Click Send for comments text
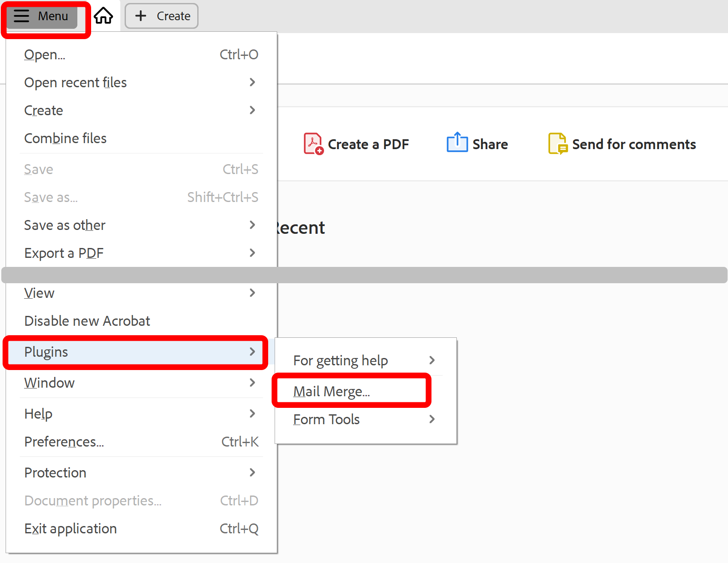 pos(634,144)
